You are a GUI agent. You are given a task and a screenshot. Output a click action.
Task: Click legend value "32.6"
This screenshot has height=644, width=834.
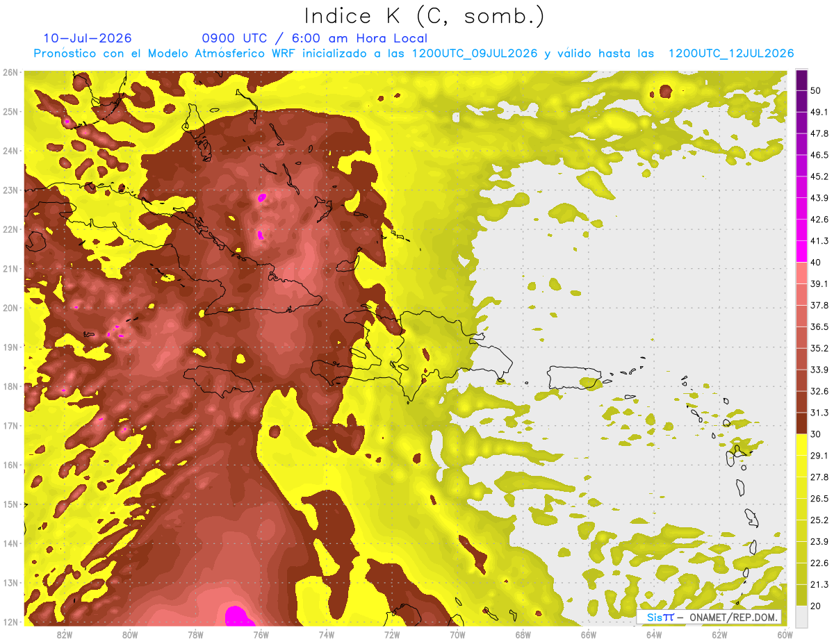(819, 391)
